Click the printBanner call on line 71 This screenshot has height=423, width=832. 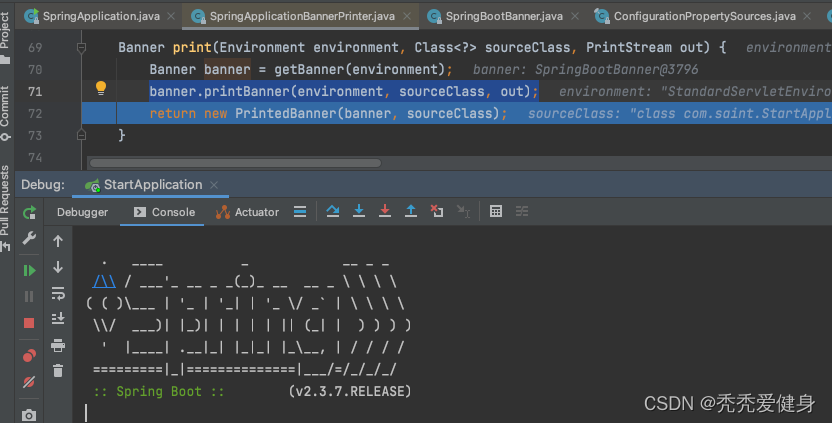point(247,92)
